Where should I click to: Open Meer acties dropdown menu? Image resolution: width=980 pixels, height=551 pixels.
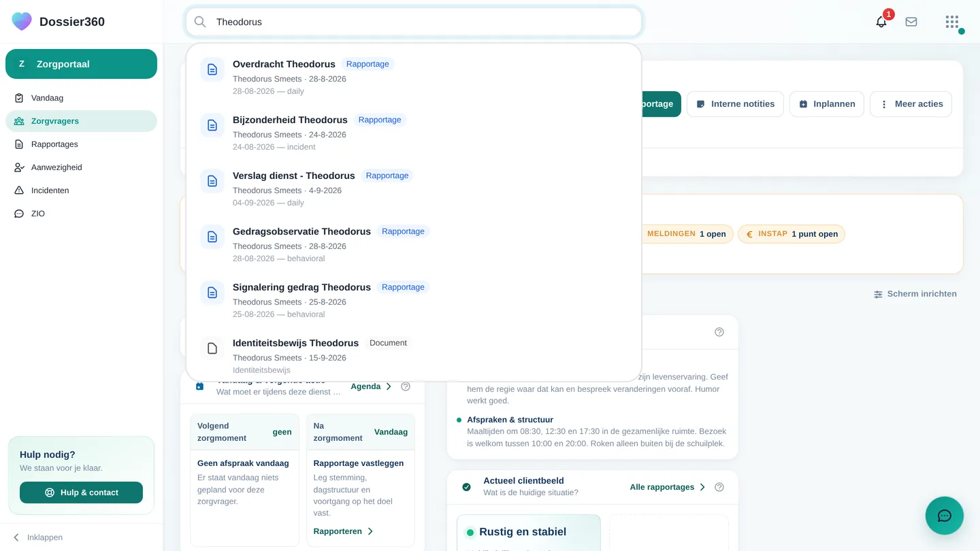[x=911, y=104]
